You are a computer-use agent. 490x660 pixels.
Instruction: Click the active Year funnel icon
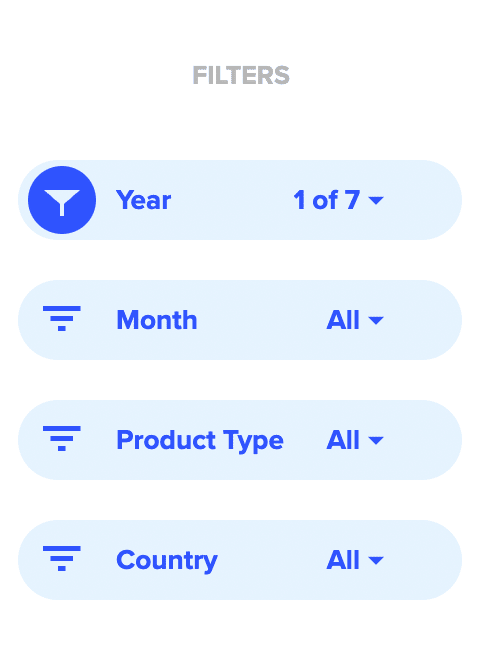coord(62,200)
